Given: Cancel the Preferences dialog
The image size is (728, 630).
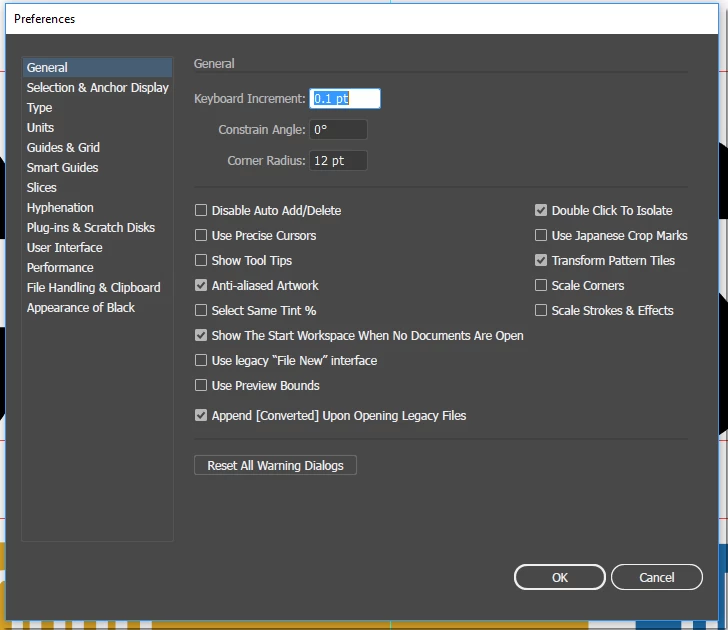Looking at the screenshot, I should (656, 577).
